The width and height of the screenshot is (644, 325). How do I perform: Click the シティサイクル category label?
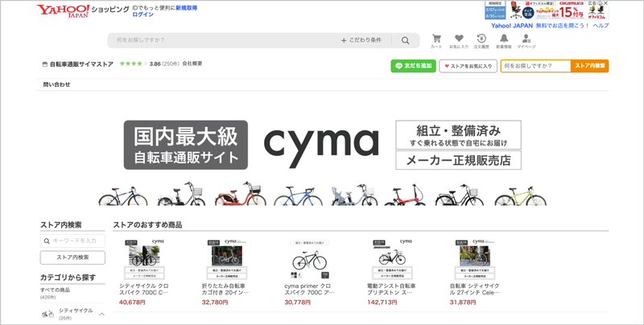tap(76, 311)
